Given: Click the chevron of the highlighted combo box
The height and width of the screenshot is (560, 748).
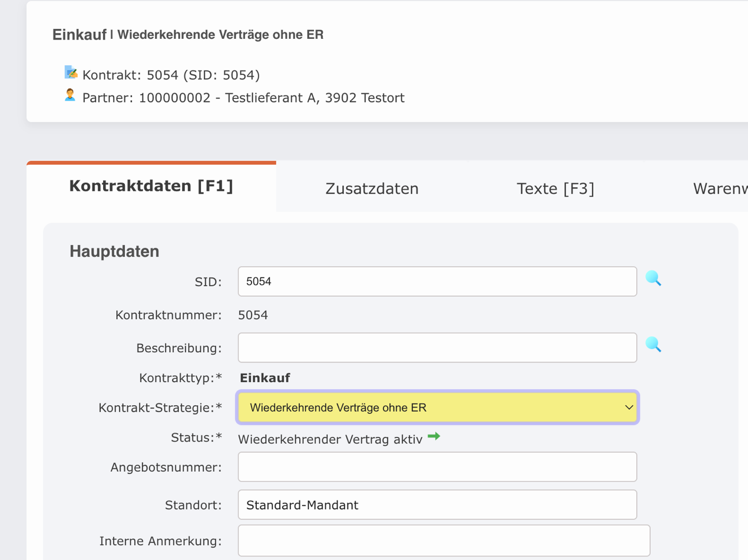Looking at the screenshot, I should 629,407.
